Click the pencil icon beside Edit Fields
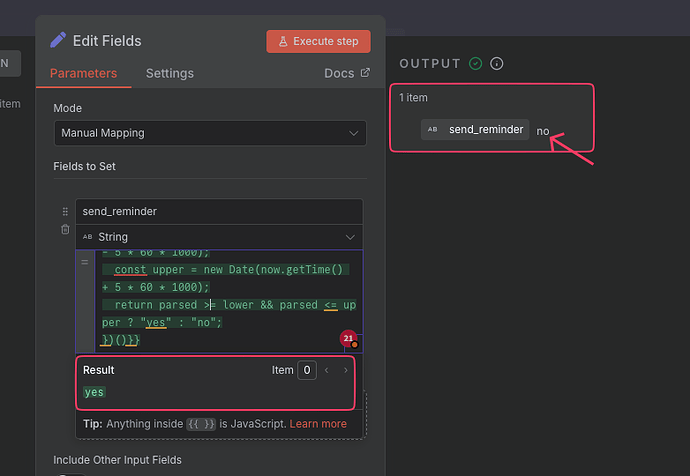 pos(59,40)
